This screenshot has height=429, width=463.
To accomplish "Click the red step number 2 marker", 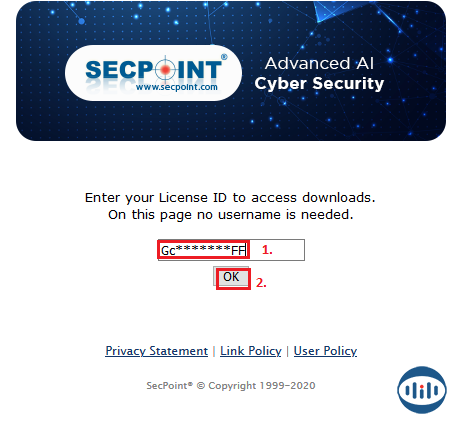I will [261, 283].
